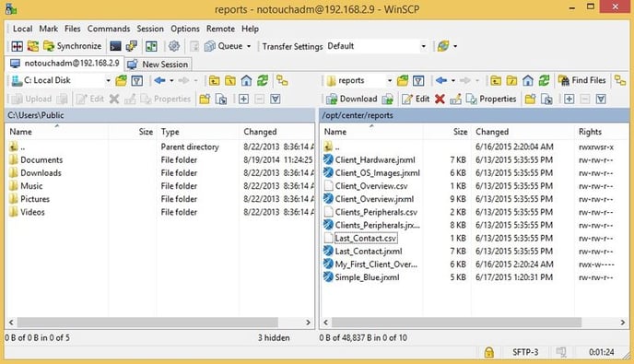Click remote new folder icon
The width and height of the screenshot is (634, 364).
coord(531,100)
